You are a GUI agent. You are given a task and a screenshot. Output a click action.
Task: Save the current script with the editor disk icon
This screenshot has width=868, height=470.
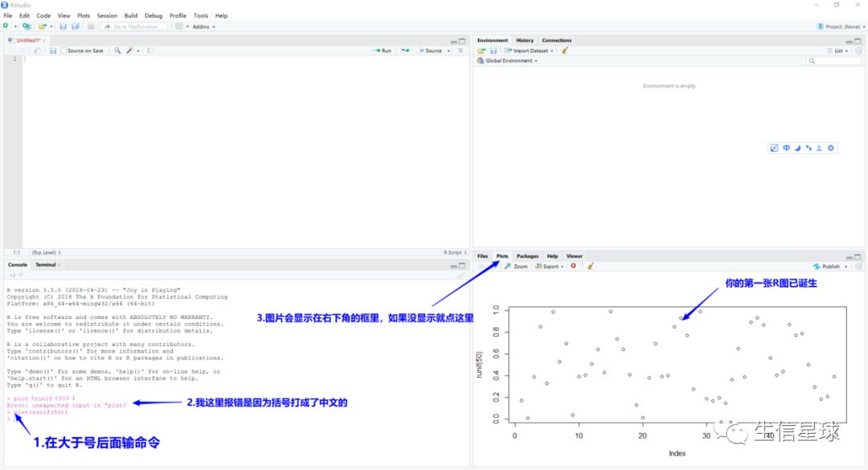click(x=52, y=51)
